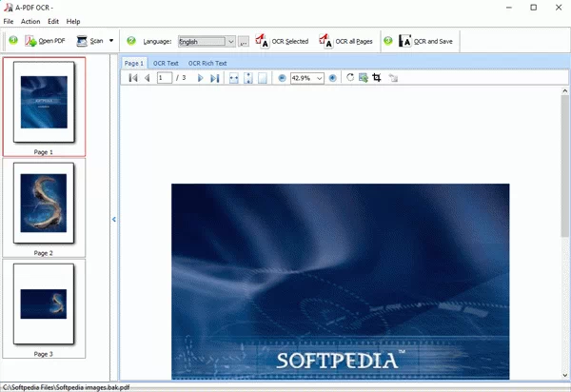This screenshot has height=392, width=571.
Task: Go to the first page
Action: (133, 78)
